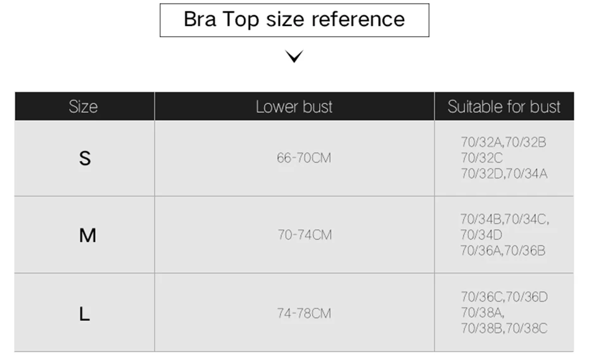The image size is (589, 364).
Task: Select the Size column header
Action: pos(84,106)
